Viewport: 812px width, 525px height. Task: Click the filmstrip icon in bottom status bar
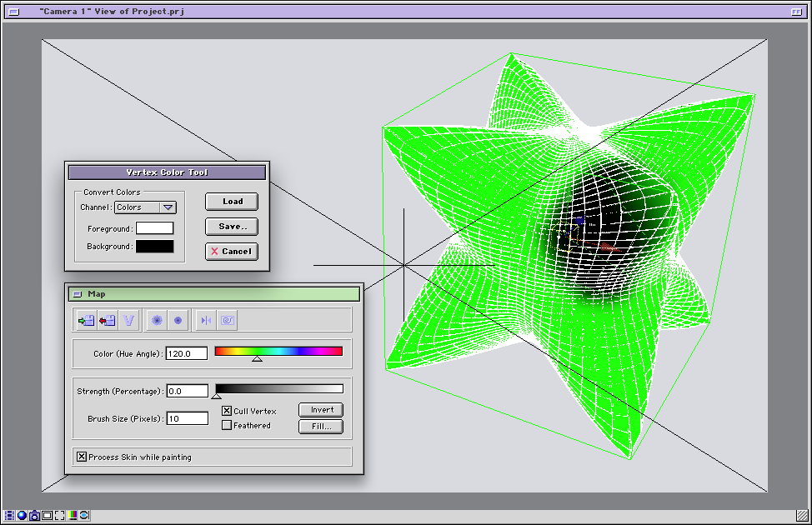point(9,516)
